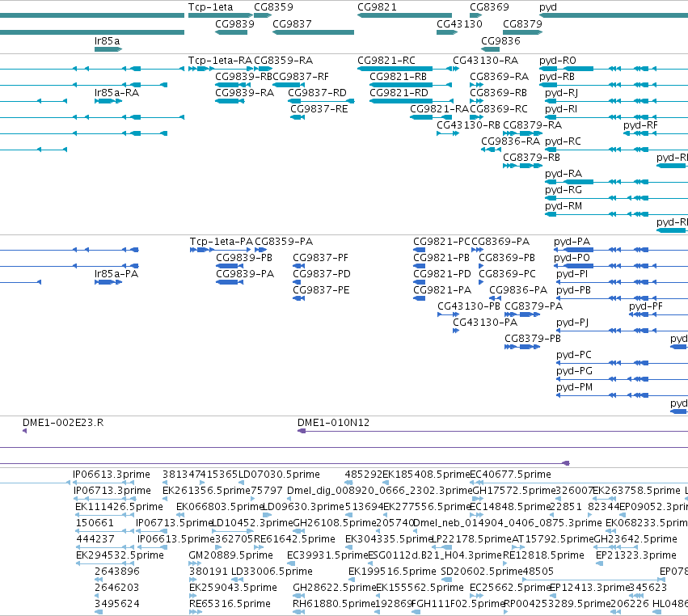Click the RE65316.5prime EST label
688x616 pixels.
click(230, 604)
